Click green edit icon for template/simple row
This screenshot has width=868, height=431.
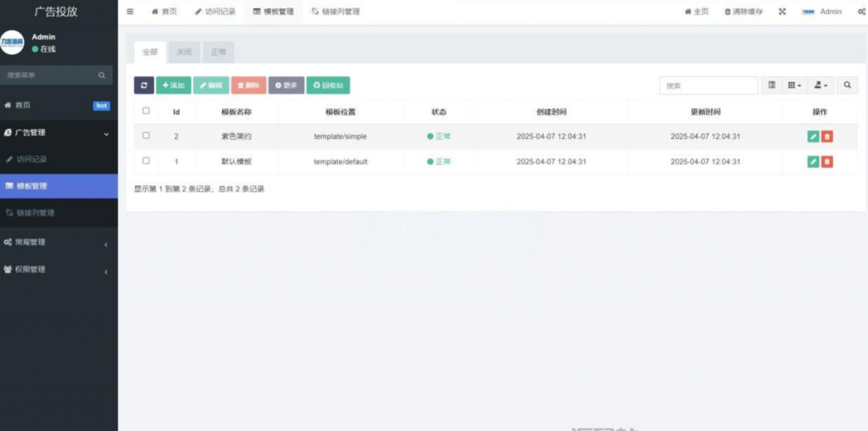pyautogui.click(x=813, y=136)
